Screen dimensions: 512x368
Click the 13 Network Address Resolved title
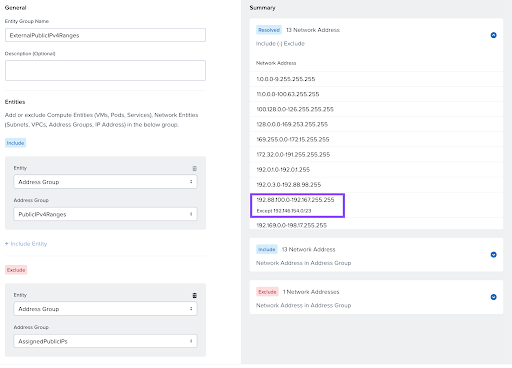click(x=313, y=30)
